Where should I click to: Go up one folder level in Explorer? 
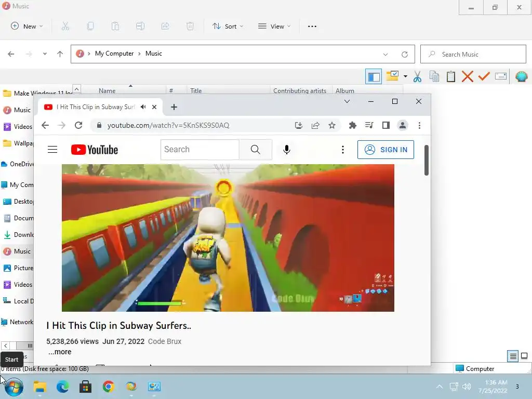coord(60,54)
